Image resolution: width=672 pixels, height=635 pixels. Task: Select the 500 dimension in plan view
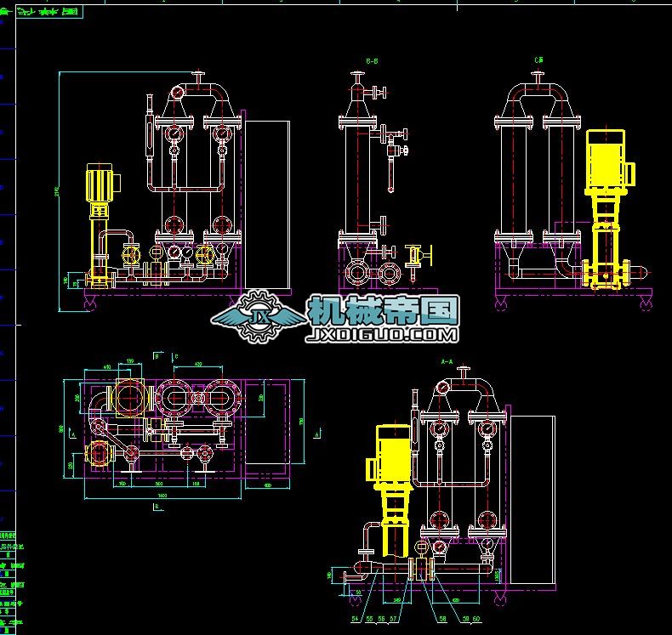click(159, 484)
